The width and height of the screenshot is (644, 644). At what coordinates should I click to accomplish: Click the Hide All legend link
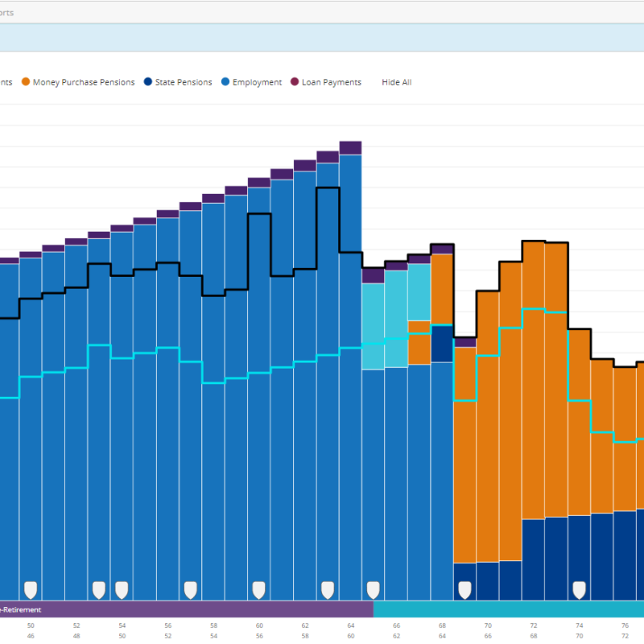[x=396, y=82]
